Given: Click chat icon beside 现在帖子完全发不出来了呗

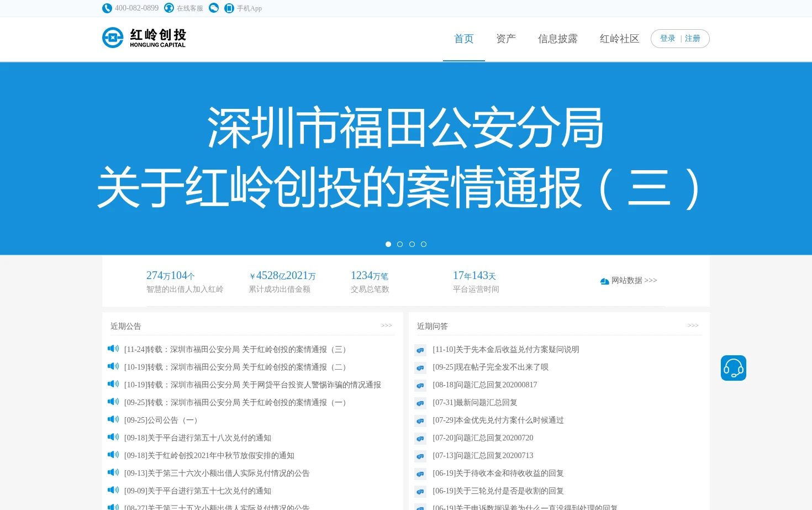Looking at the screenshot, I should pos(420,368).
